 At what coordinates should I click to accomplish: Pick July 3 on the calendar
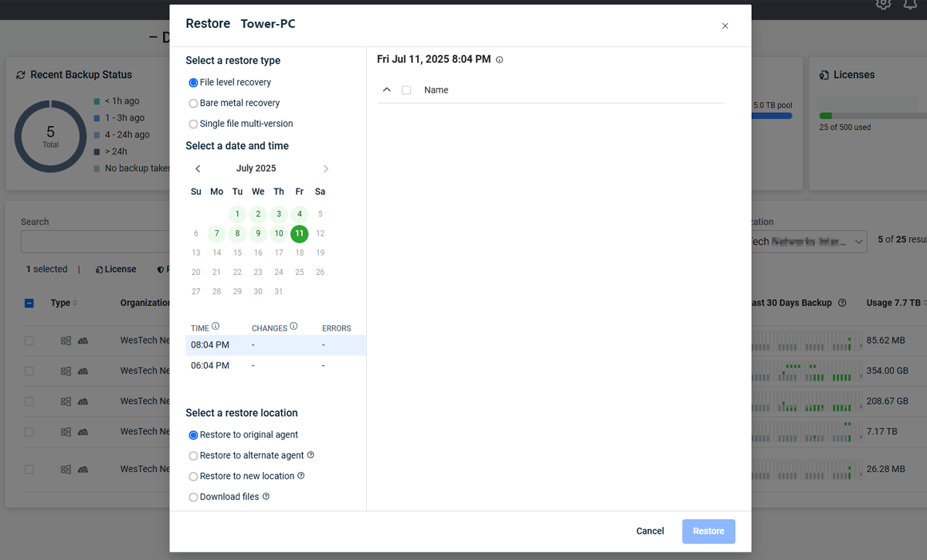279,214
